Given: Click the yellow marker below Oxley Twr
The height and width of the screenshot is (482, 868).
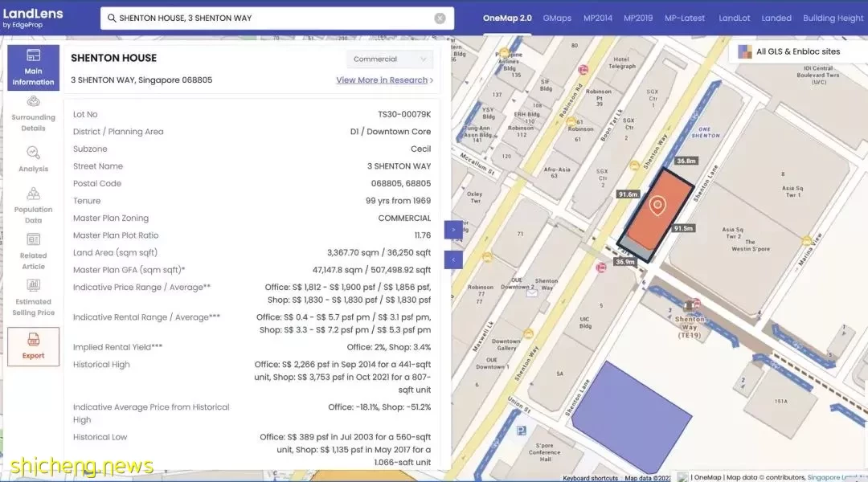Looking at the screenshot, I should pyautogui.click(x=487, y=257).
